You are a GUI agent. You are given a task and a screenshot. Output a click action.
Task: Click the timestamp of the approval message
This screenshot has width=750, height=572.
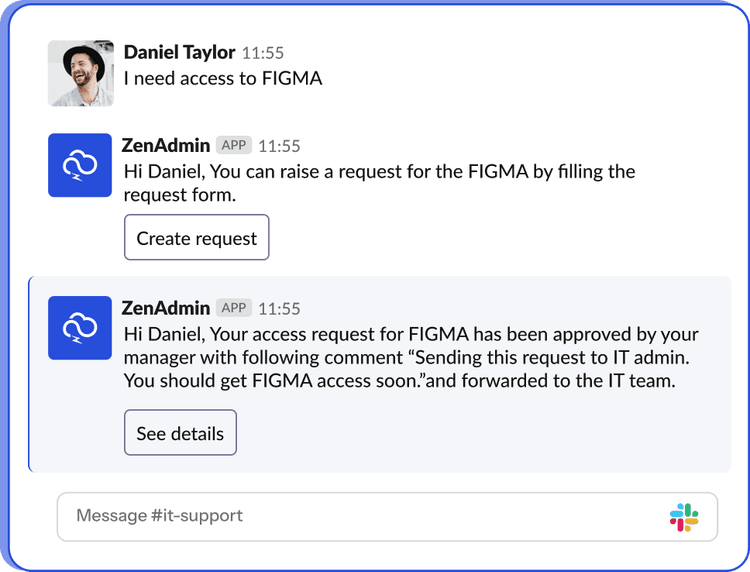tap(279, 309)
